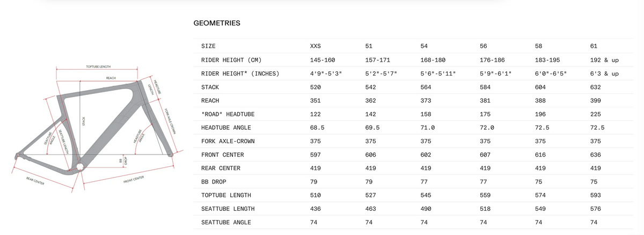The width and height of the screenshot is (644, 235).
Task: Select the 58 size column header
Action: [x=538, y=46]
